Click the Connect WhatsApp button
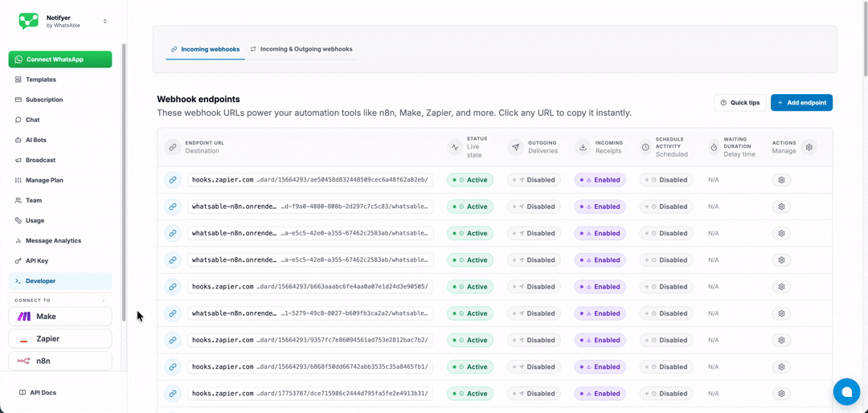The width and height of the screenshot is (868, 413). [x=60, y=59]
